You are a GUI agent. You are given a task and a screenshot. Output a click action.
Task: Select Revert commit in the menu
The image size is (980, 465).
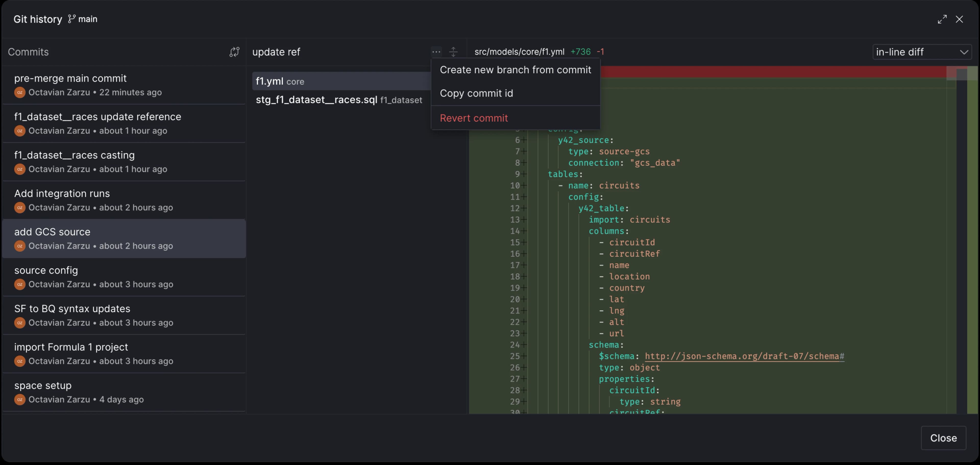coord(474,118)
